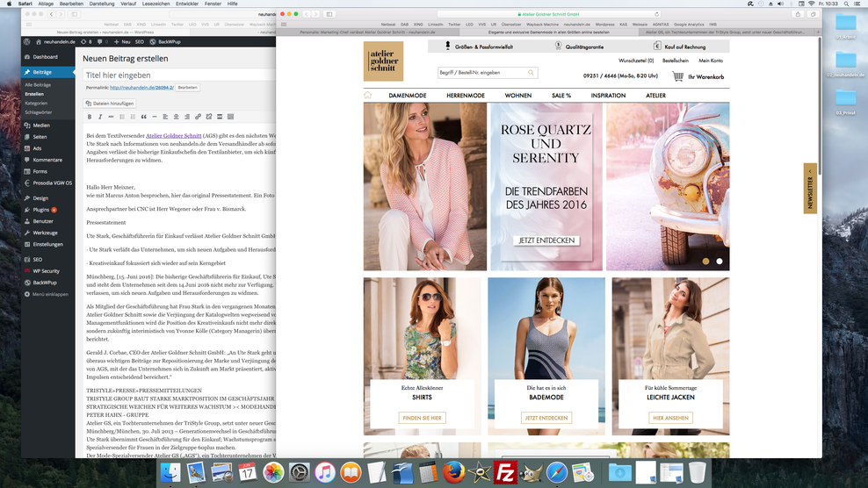Image resolution: width=868 pixels, height=488 pixels.
Task: Insert Read More tag in editor toolbar
Action: pos(220,117)
